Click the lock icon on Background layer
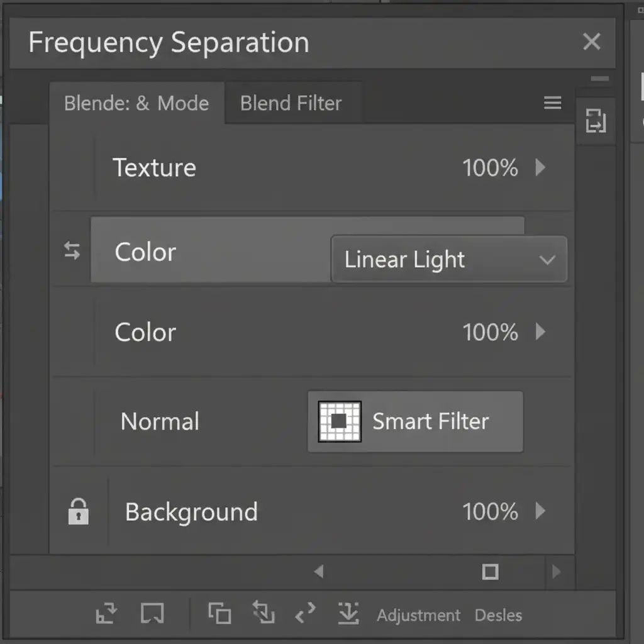This screenshot has height=644, width=644. coord(78,511)
